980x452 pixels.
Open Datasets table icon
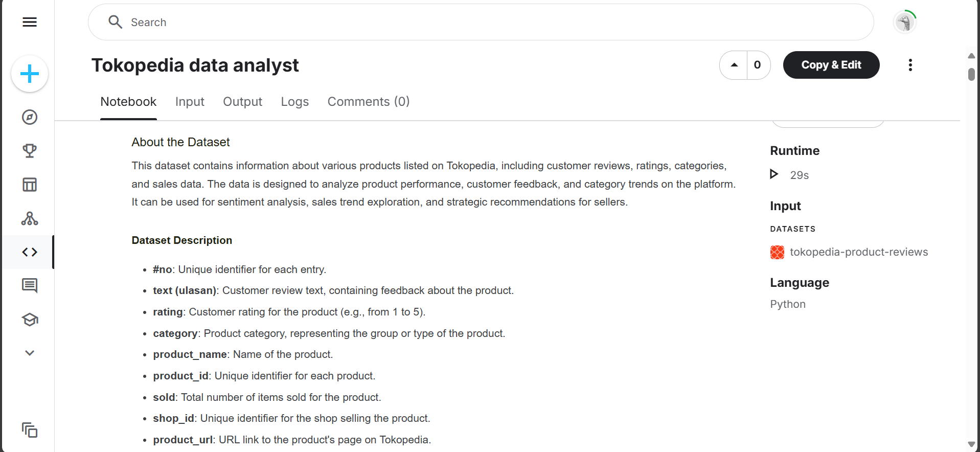coord(30,185)
